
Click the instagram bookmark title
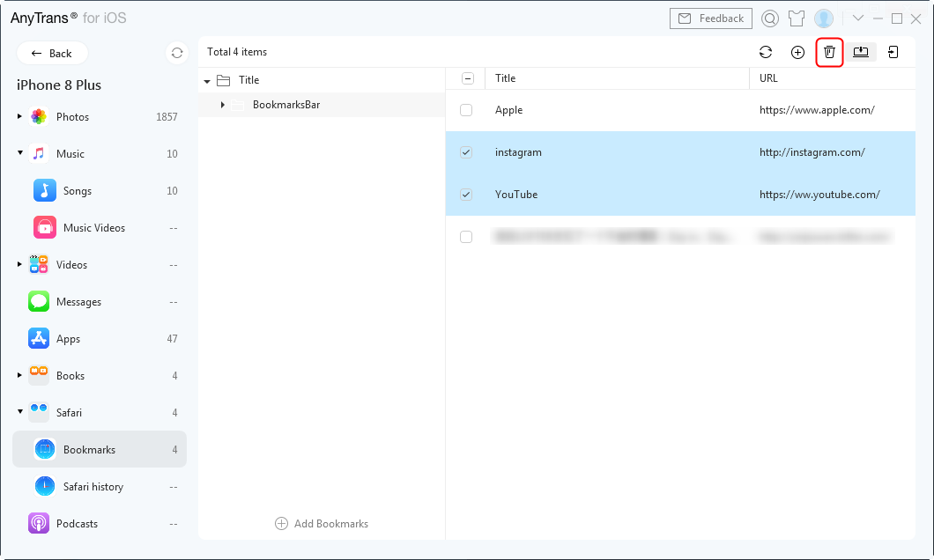(x=518, y=152)
